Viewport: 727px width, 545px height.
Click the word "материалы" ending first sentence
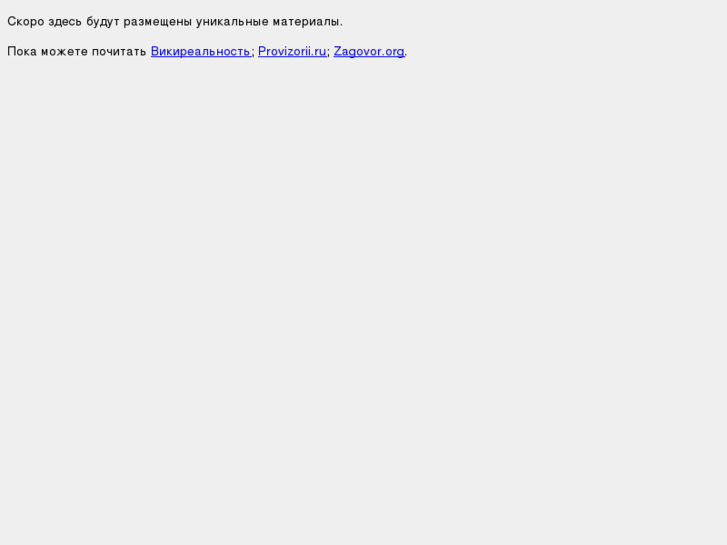(306, 22)
